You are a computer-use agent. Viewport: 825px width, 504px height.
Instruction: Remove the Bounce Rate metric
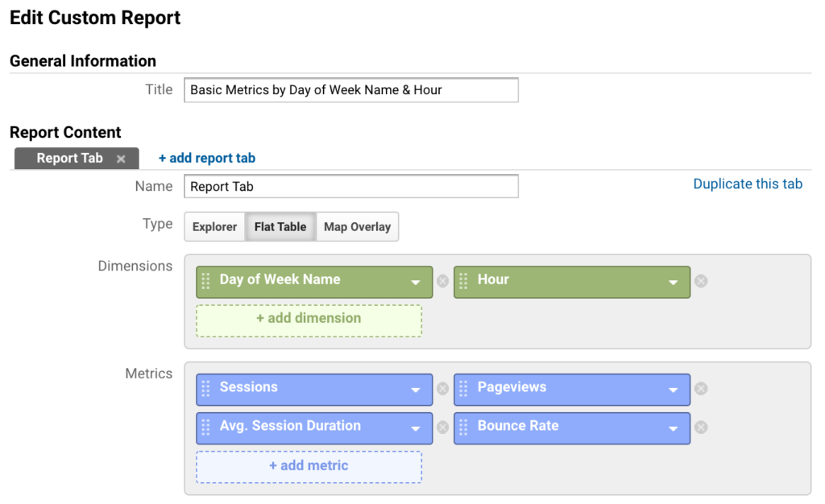coord(701,428)
